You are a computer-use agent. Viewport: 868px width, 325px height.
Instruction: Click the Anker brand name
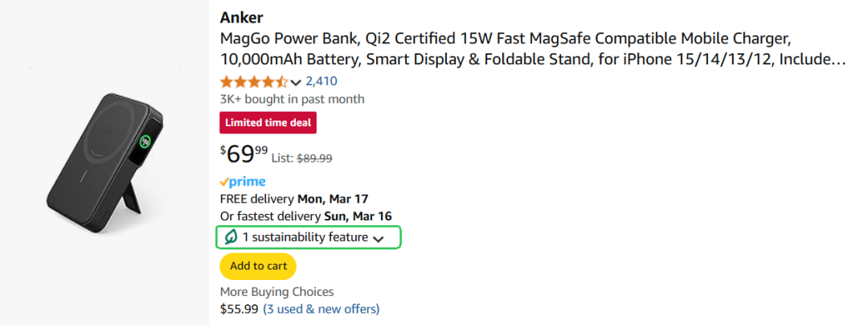point(241,18)
